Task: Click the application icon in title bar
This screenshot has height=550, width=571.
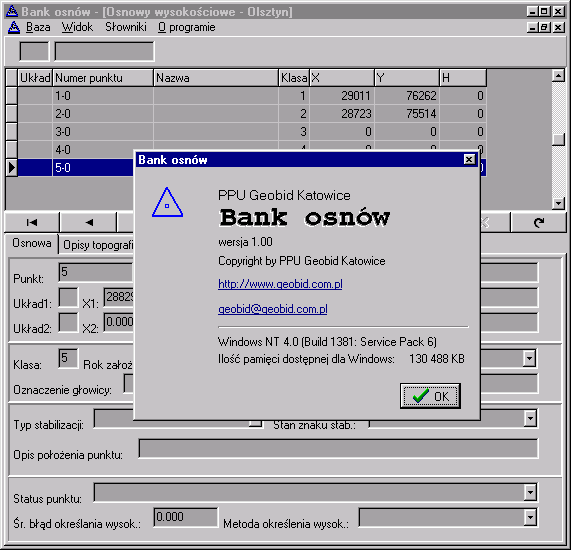Action: click(12, 11)
